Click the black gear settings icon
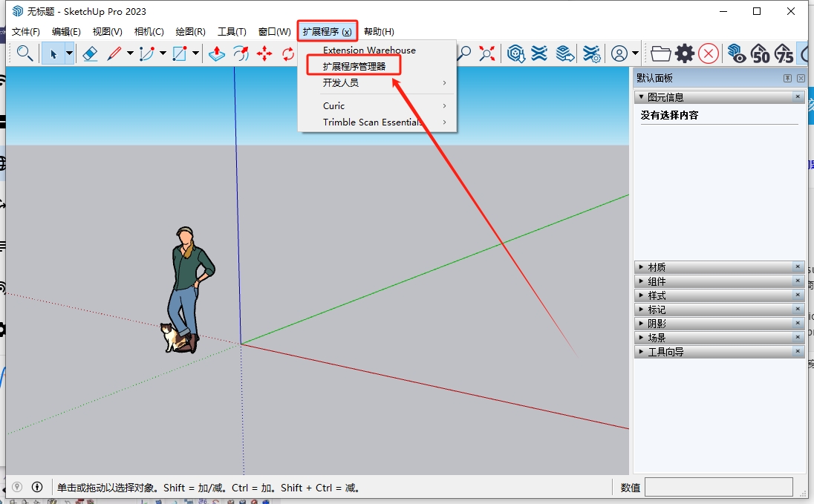Image resolution: width=814 pixels, height=504 pixels. [684, 53]
